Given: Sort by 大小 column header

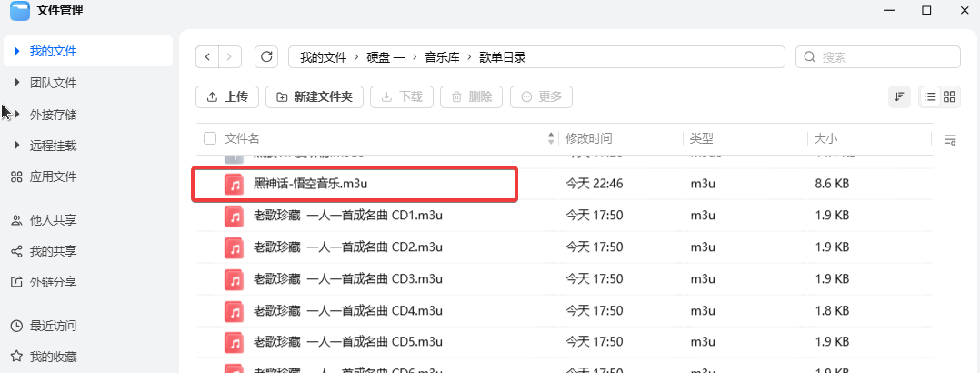Looking at the screenshot, I should click(825, 138).
